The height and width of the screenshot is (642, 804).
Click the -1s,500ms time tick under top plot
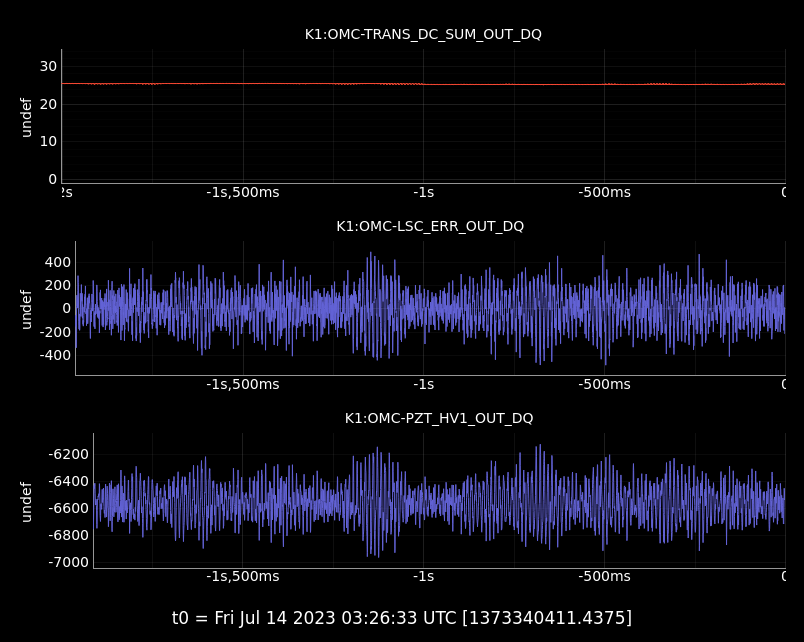pyautogui.click(x=243, y=192)
